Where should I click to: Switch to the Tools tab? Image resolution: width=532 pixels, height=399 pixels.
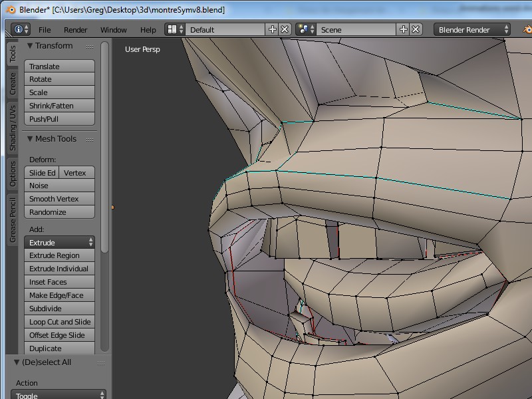click(13, 54)
